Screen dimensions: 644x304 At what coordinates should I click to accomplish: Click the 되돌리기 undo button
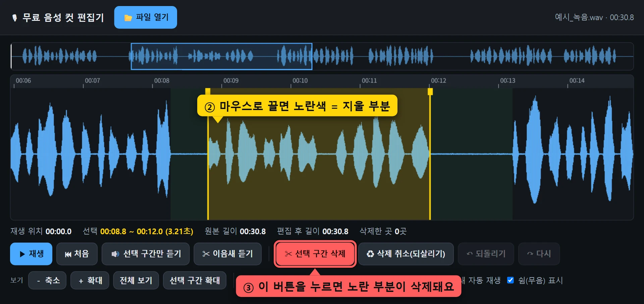pyautogui.click(x=486, y=254)
